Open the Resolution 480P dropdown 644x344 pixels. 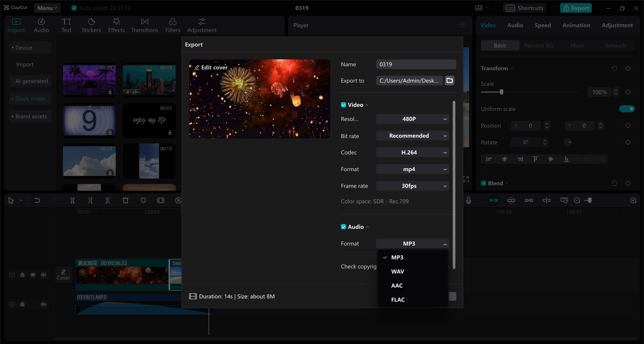pos(412,119)
